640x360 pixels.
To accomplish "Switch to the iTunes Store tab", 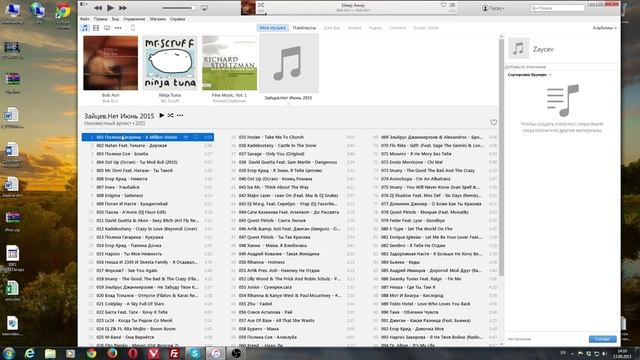I will pos(426,28).
